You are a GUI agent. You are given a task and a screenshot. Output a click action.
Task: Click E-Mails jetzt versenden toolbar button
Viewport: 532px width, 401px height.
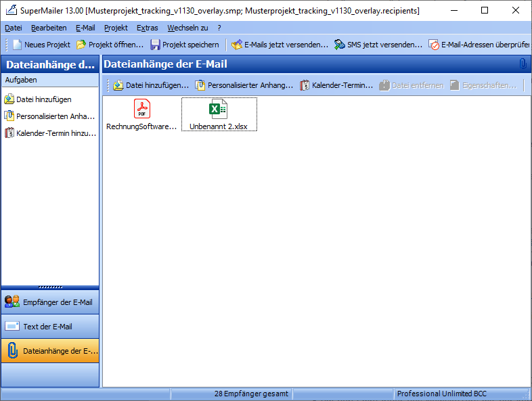pos(280,45)
